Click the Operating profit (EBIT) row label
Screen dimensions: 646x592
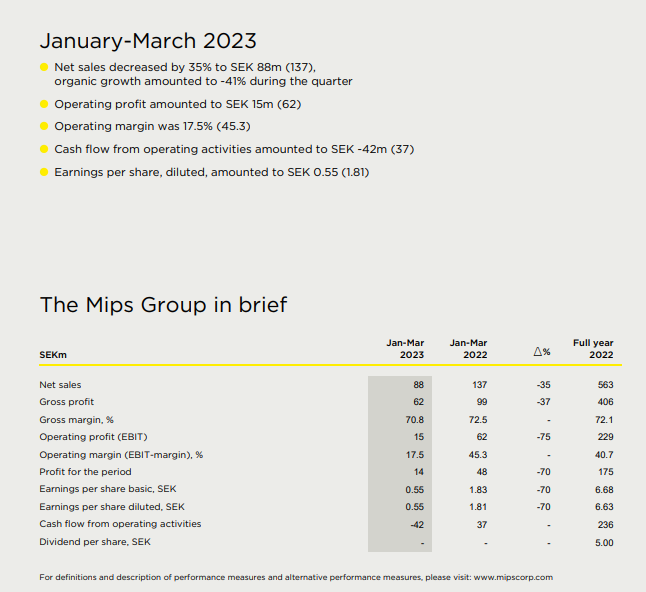coord(88,437)
